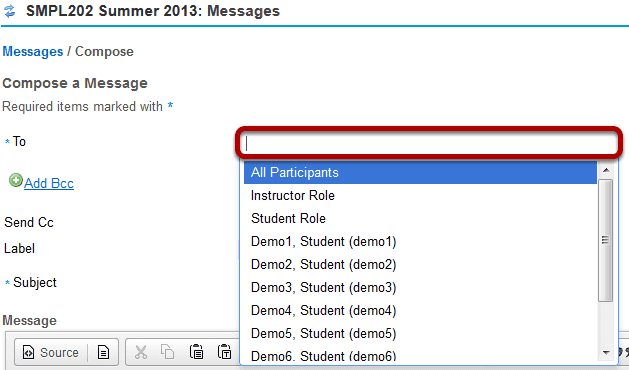Click the Subject field label

(x=35, y=283)
